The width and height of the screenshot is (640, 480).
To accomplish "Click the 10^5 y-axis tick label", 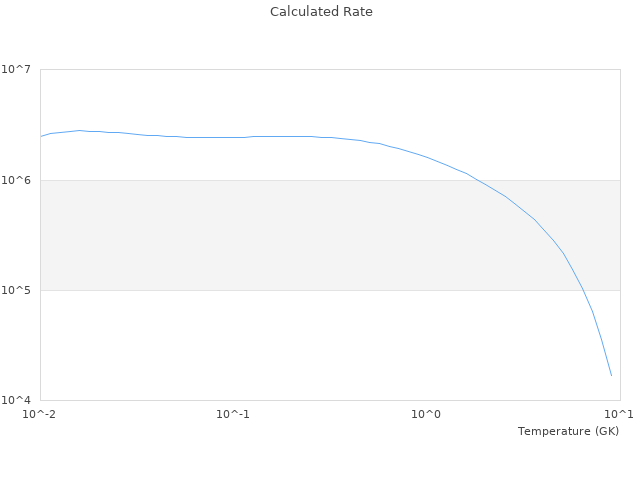I will point(17,290).
